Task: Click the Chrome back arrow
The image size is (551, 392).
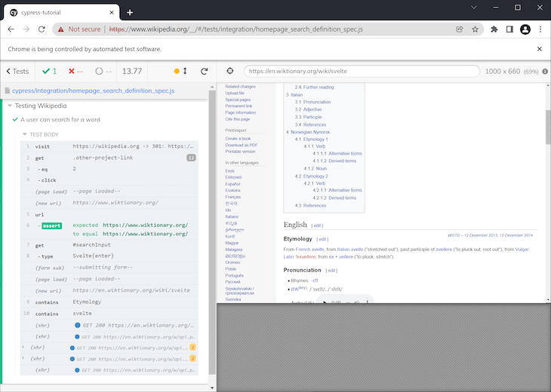Action: click(x=11, y=29)
